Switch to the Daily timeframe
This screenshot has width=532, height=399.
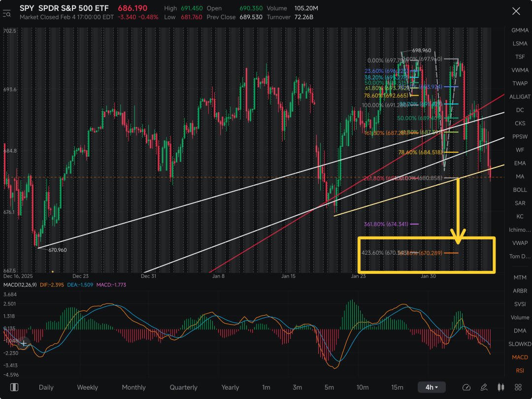pyautogui.click(x=46, y=387)
